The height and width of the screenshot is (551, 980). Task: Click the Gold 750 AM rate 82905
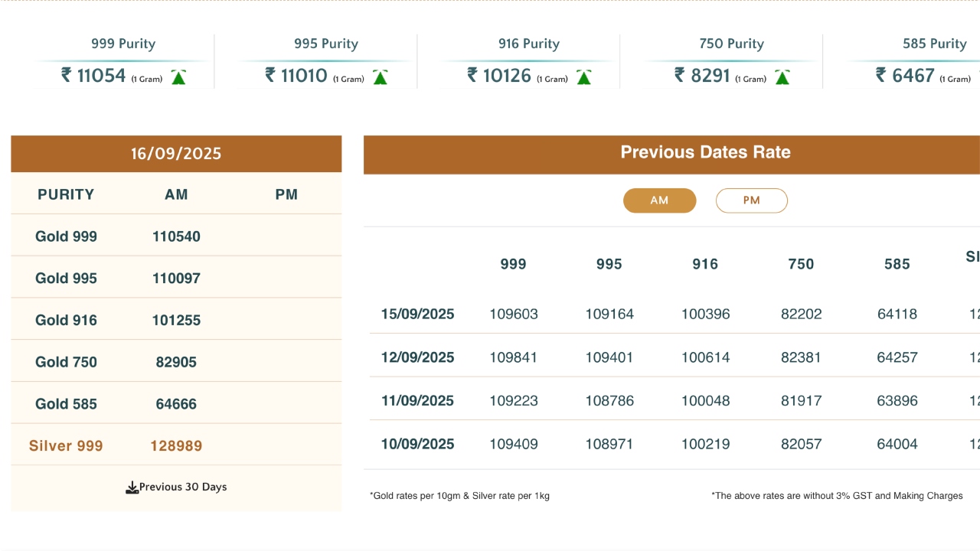(x=176, y=362)
